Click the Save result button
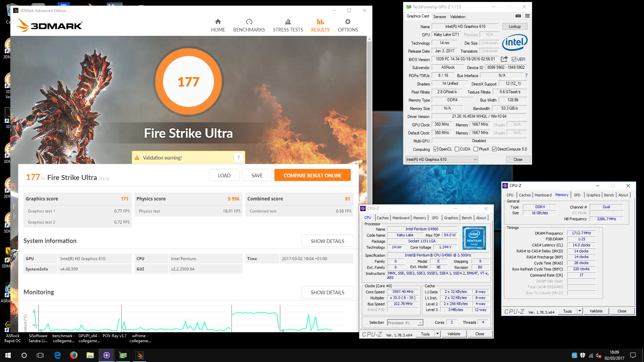Viewport: 644px width, 362px height. click(x=257, y=175)
